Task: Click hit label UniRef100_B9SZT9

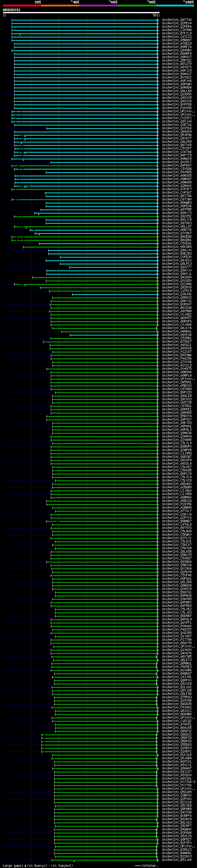Action: tap(176, 64)
